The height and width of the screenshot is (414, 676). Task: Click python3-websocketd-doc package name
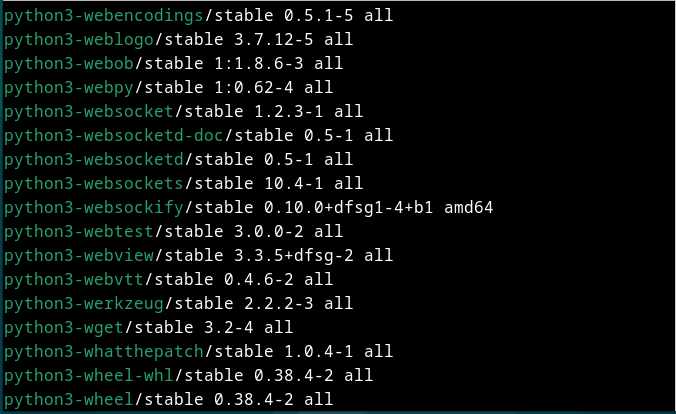[x=114, y=136]
